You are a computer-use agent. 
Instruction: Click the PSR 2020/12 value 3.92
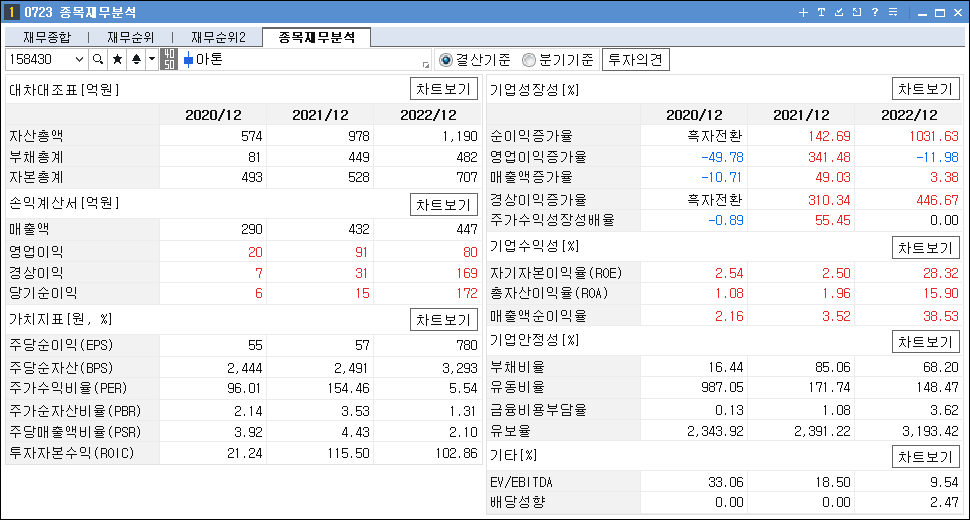[248, 432]
